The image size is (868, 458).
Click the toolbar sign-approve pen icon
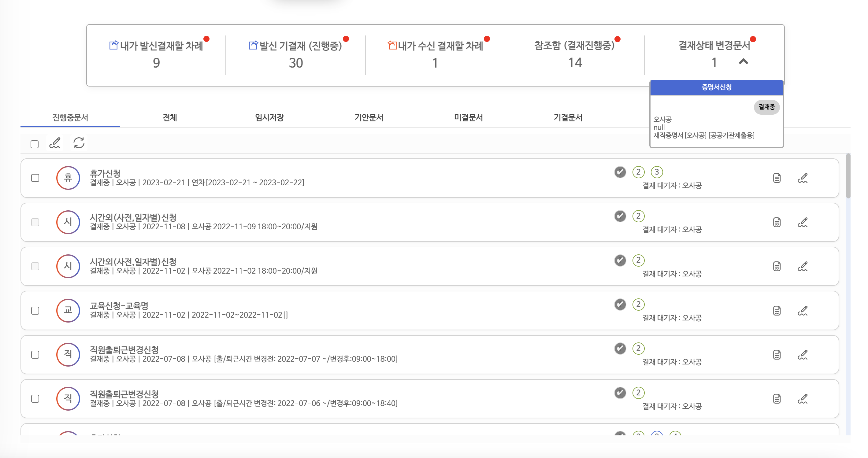coord(55,143)
